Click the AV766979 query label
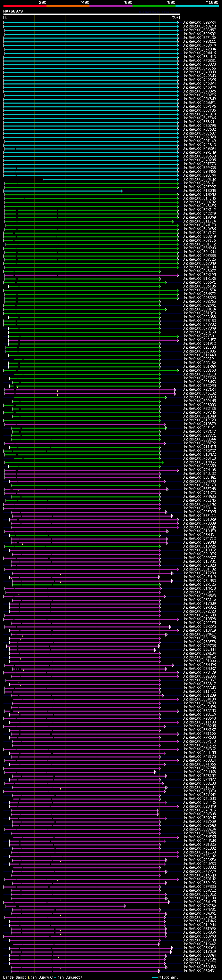This screenshot has width=222, height=980. click(x=13, y=11)
